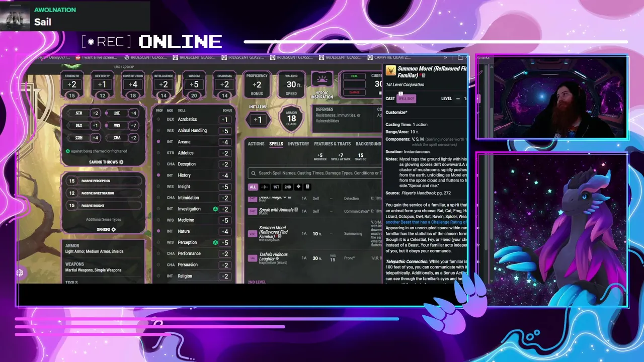
Task: Open the Features & Traits tab
Action: (332, 144)
